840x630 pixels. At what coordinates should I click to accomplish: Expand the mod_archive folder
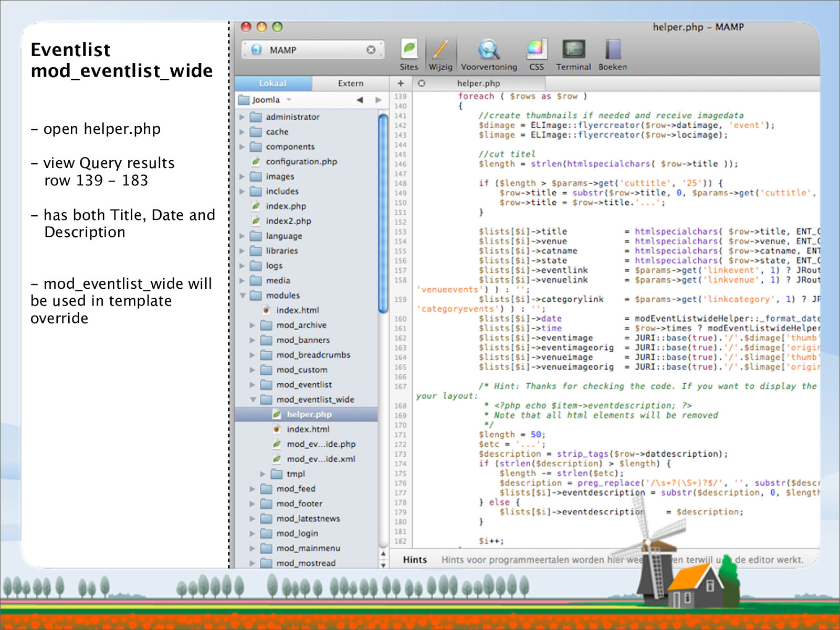pos(253,325)
